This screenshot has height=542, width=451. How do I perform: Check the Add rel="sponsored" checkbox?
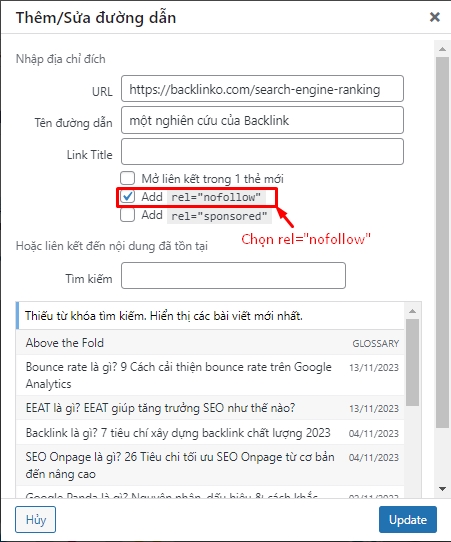tap(128, 215)
